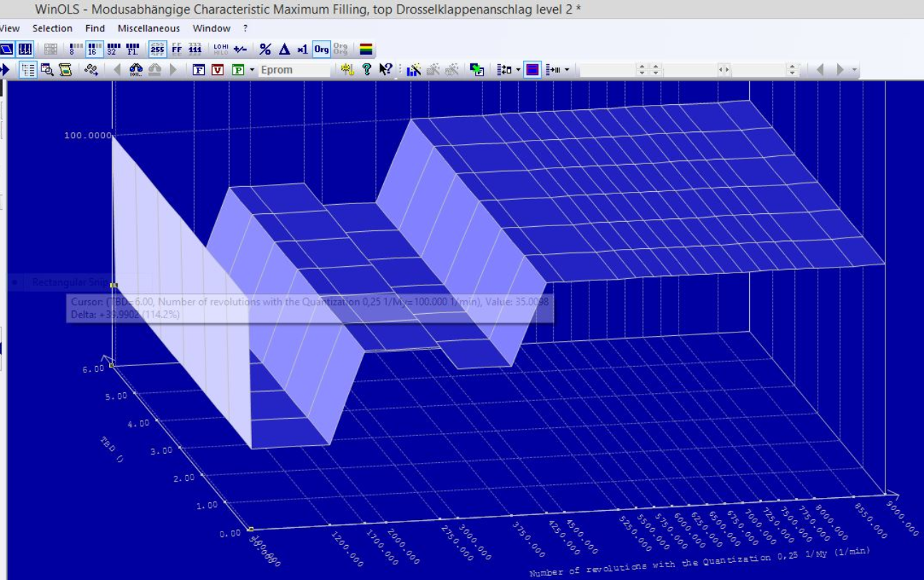Select decimal 255 number format icon

[158, 49]
